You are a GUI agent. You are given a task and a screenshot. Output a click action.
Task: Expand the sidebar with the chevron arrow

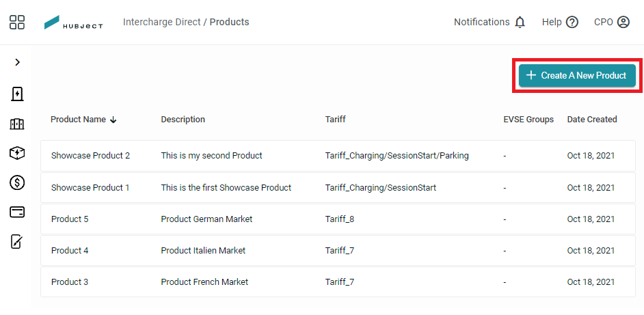(x=17, y=62)
